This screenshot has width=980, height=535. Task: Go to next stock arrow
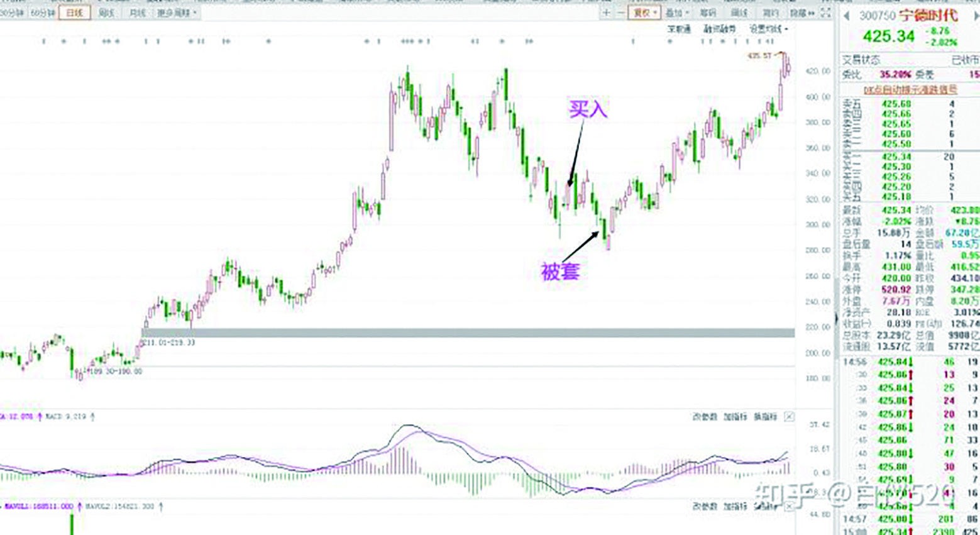coord(976,16)
